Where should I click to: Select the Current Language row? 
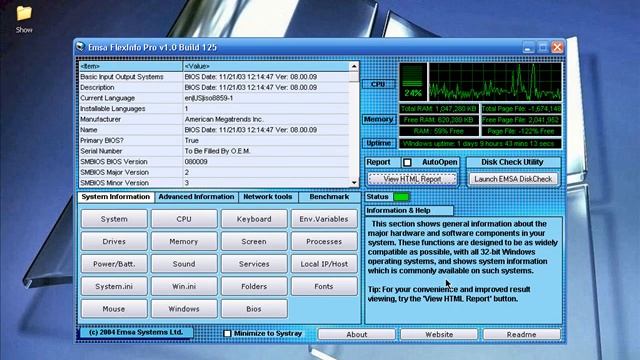(214, 98)
